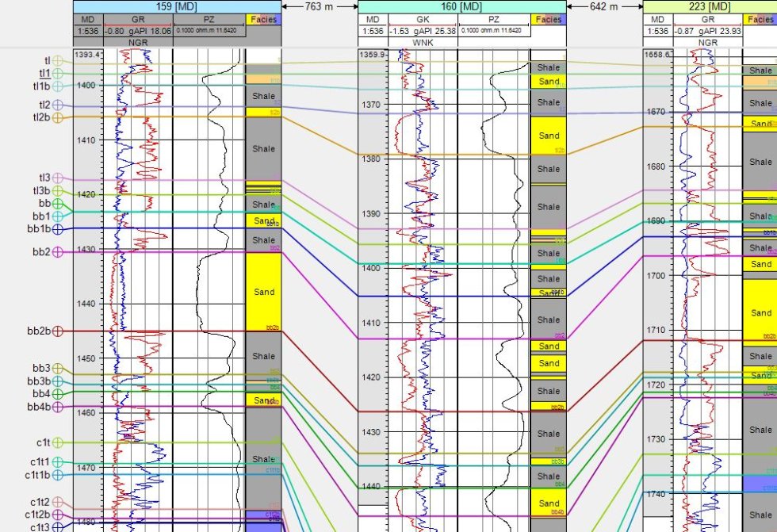The image size is (777, 532).
Task: Click the 223 [MD] well header
Action: click(x=710, y=6)
